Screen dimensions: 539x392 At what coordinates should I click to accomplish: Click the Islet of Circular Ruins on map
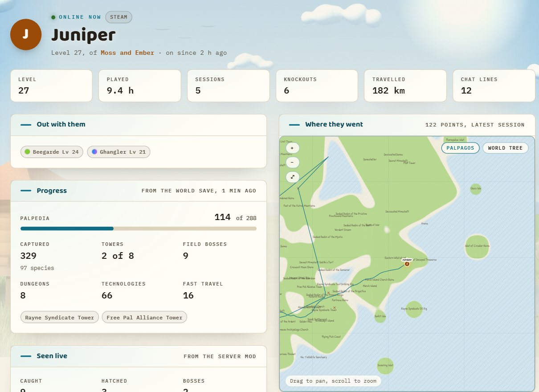477,247
